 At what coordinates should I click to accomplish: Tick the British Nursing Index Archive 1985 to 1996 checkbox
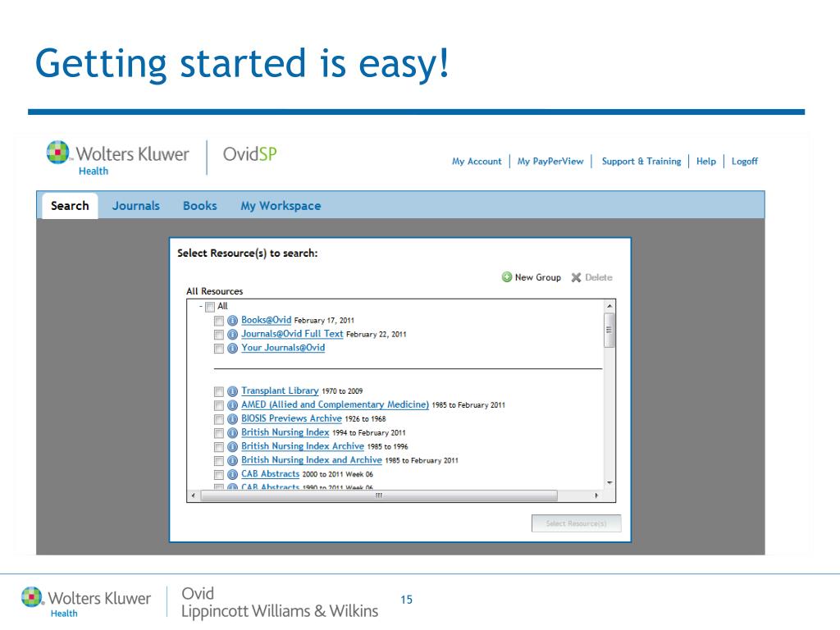[218, 447]
